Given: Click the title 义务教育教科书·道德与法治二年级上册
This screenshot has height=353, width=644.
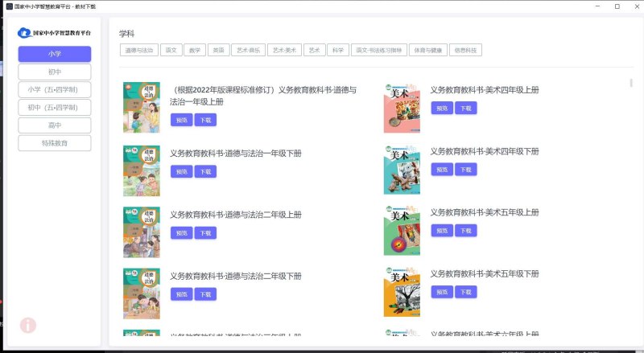Looking at the screenshot, I should point(236,215).
